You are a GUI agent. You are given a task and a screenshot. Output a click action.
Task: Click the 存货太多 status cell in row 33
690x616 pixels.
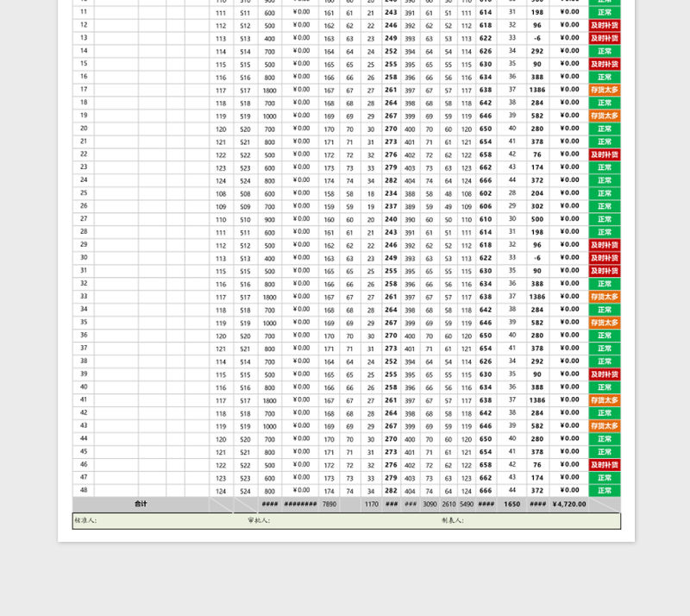point(604,297)
